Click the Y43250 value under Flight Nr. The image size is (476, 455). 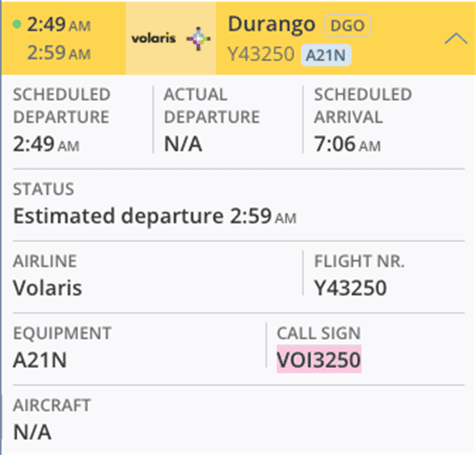coord(350,287)
